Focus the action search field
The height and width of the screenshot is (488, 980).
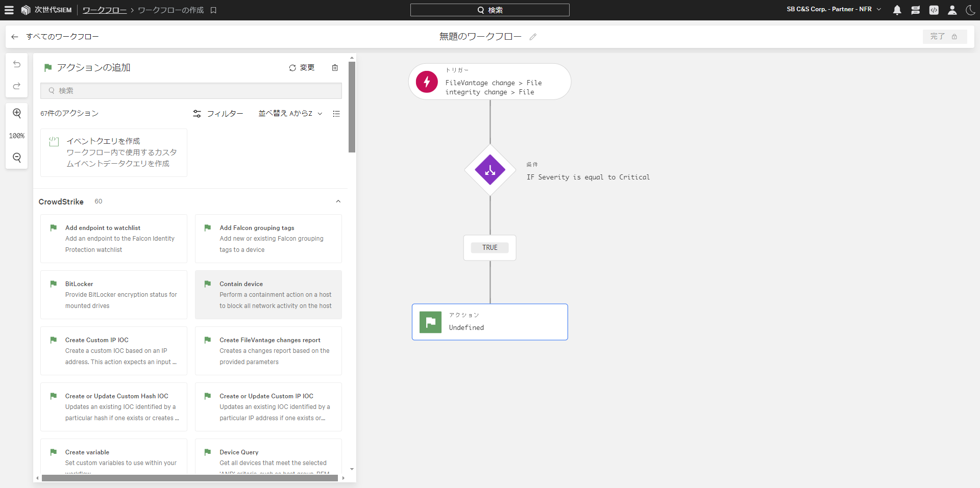(x=191, y=91)
